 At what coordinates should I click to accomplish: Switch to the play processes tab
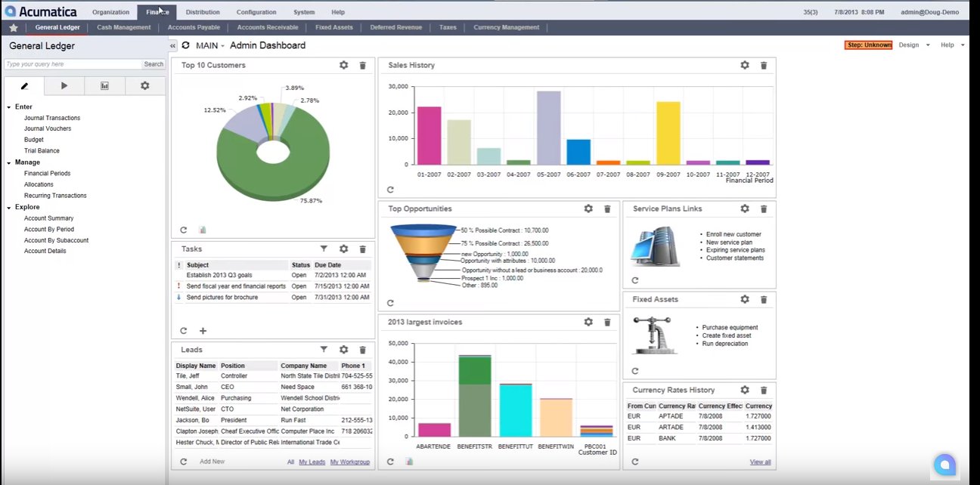[x=64, y=85]
